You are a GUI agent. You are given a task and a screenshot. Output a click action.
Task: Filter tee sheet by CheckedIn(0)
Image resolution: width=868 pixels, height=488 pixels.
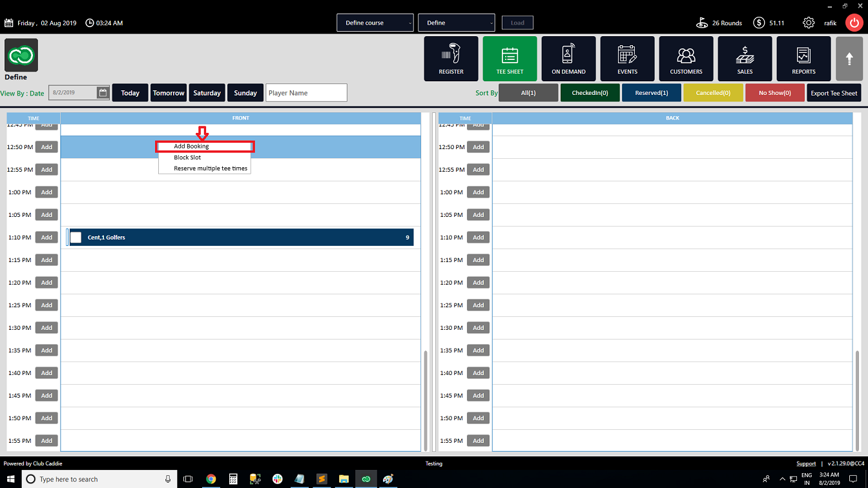pos(590,93)
